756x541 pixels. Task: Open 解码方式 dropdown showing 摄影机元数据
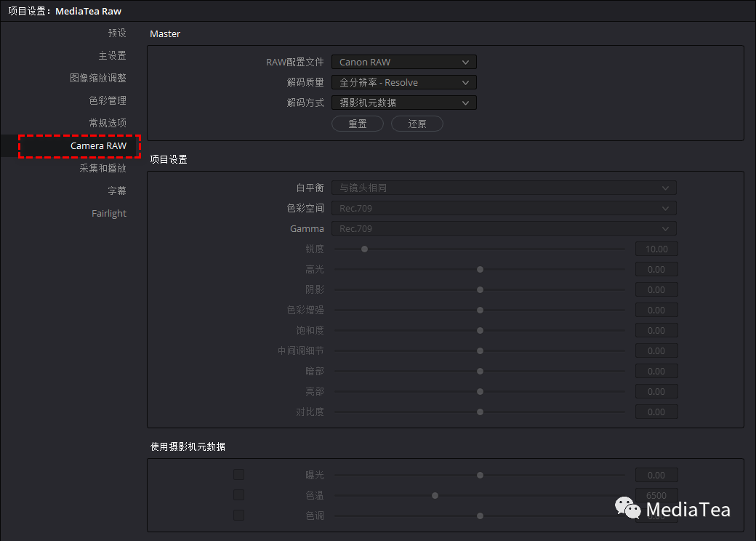[x=404, y=103]
